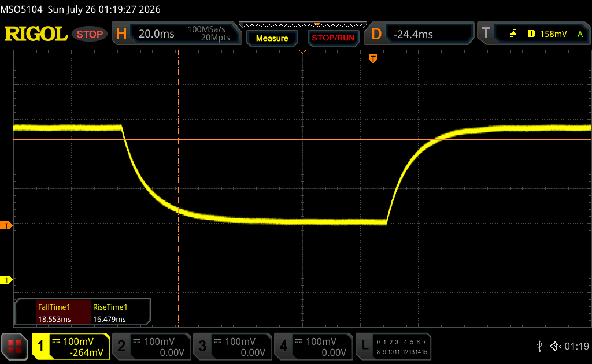Select the trigger level T marker on left edge
592x364 pixels.
tap(6, 225)
